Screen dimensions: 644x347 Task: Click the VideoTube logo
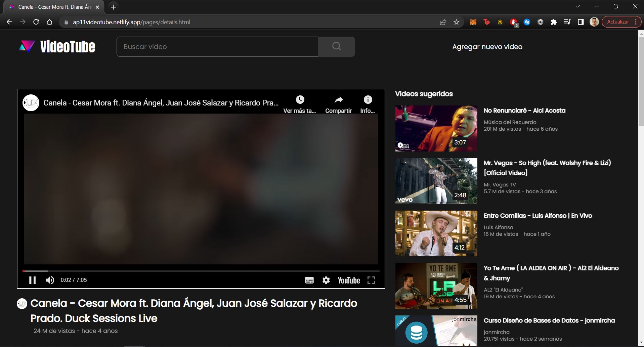point(57,47)
